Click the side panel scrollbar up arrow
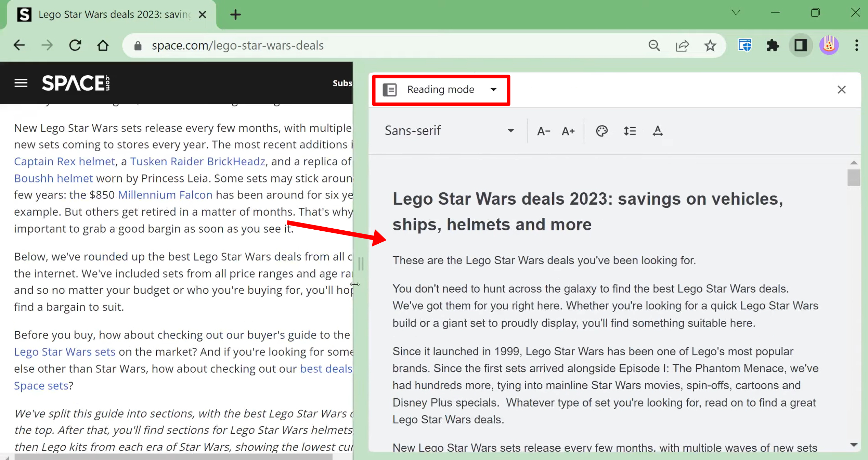 point(854,162)
